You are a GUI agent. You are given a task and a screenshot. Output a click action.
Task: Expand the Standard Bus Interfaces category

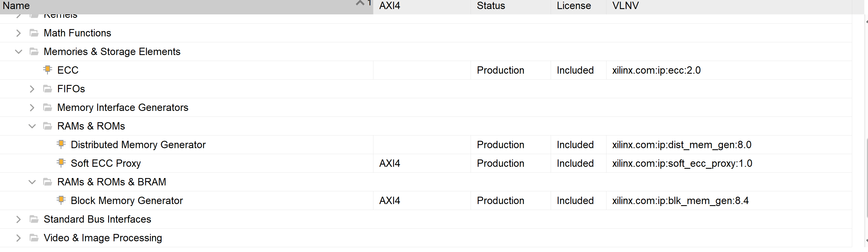click(x=19, y=219)
